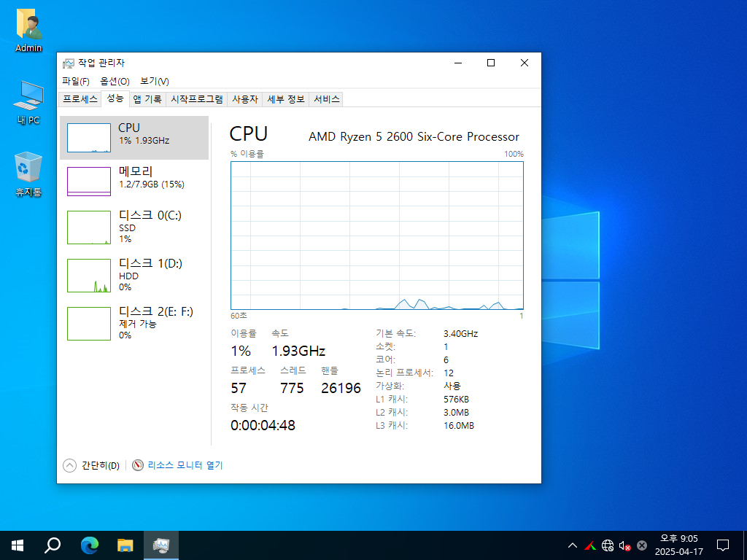747x560 pixels.
Task: Click the 스레드 value 775
Action: (292, 388)
